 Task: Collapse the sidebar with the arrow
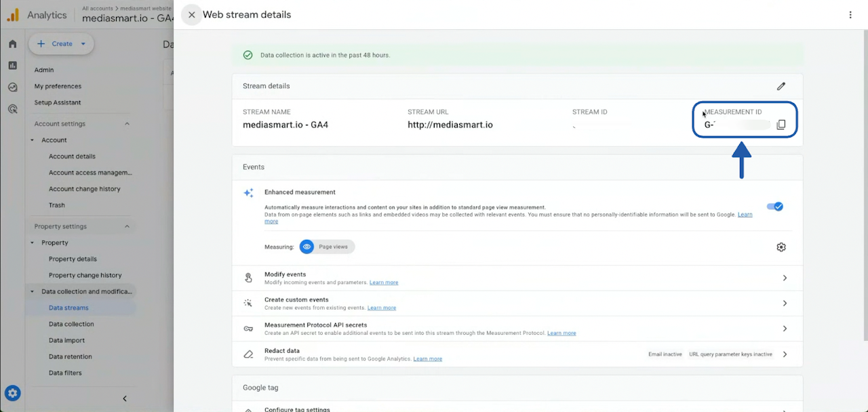[125, 398]
